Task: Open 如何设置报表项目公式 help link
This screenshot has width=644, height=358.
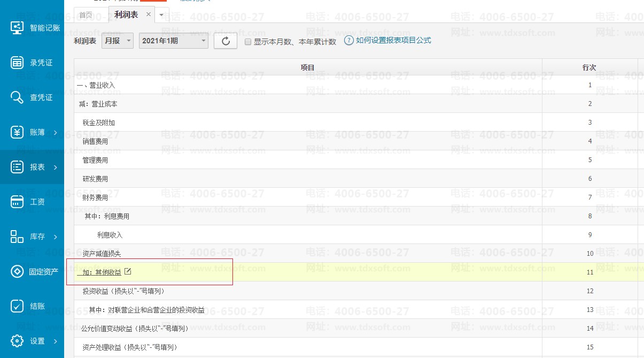Action: tap(393, 41)
